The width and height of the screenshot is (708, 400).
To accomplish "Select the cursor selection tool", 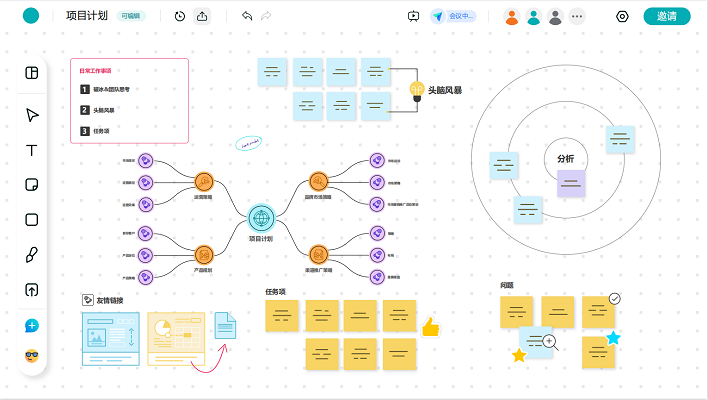I will pos(32,115).
